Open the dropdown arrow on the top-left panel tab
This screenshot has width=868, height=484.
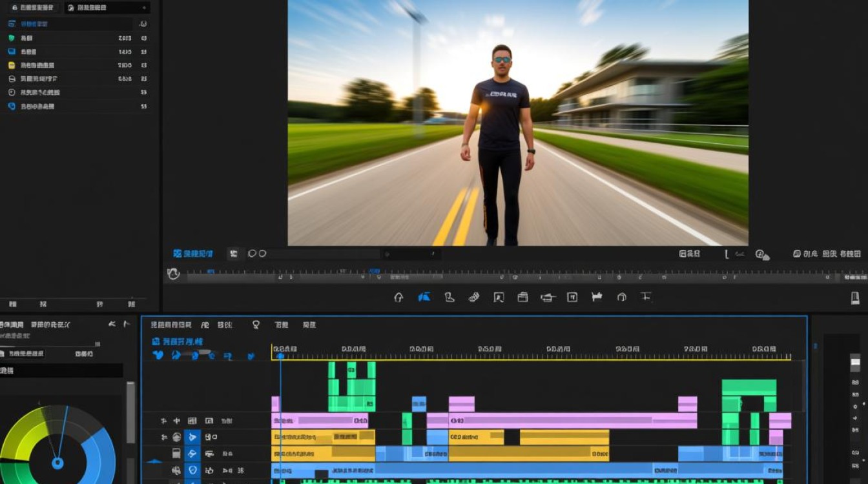point(143,8)
